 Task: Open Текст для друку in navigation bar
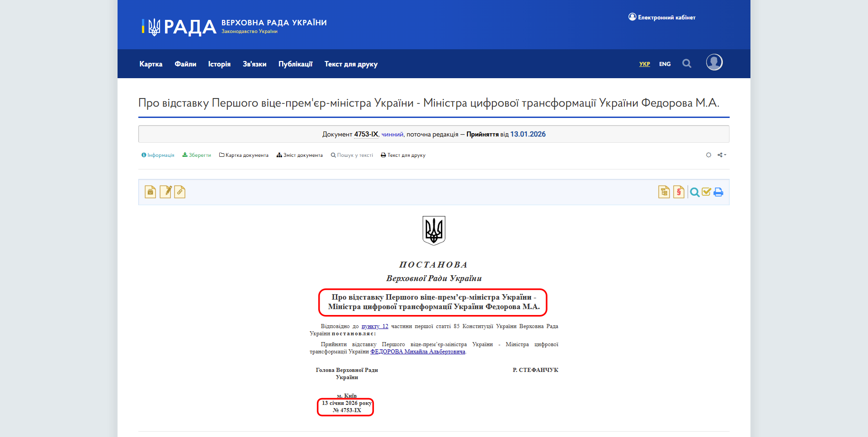(x=351, y=64)
